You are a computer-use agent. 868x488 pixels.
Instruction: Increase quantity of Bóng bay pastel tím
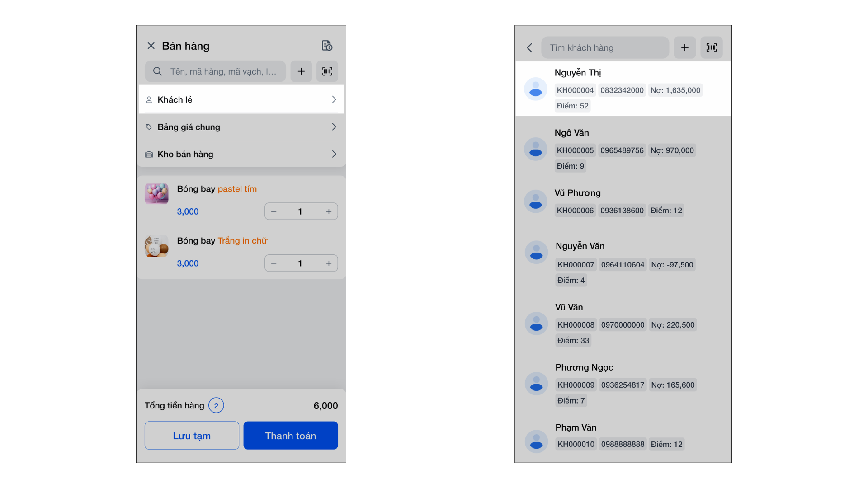click(x=329, y=211)
